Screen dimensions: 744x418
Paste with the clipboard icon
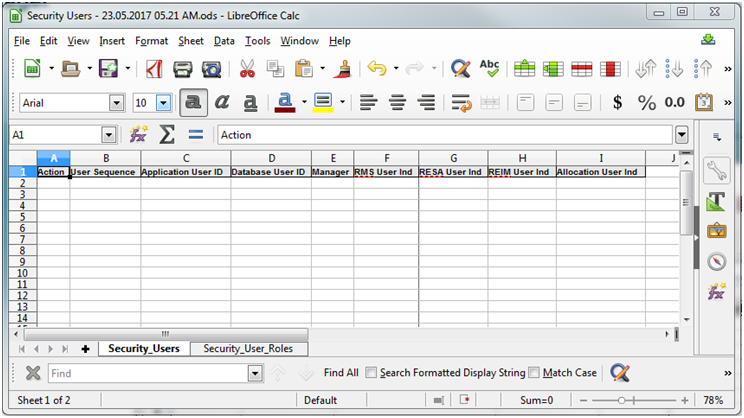coord(304,69)
